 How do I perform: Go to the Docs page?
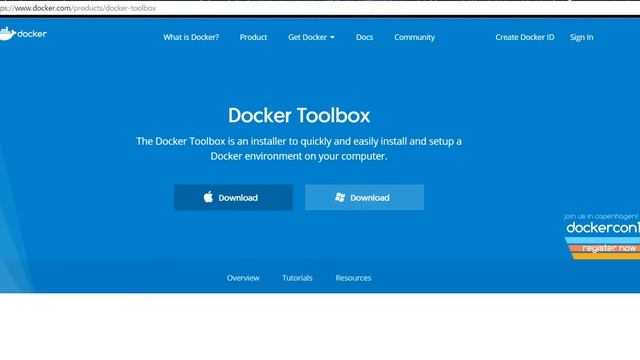tap(364, 37)
